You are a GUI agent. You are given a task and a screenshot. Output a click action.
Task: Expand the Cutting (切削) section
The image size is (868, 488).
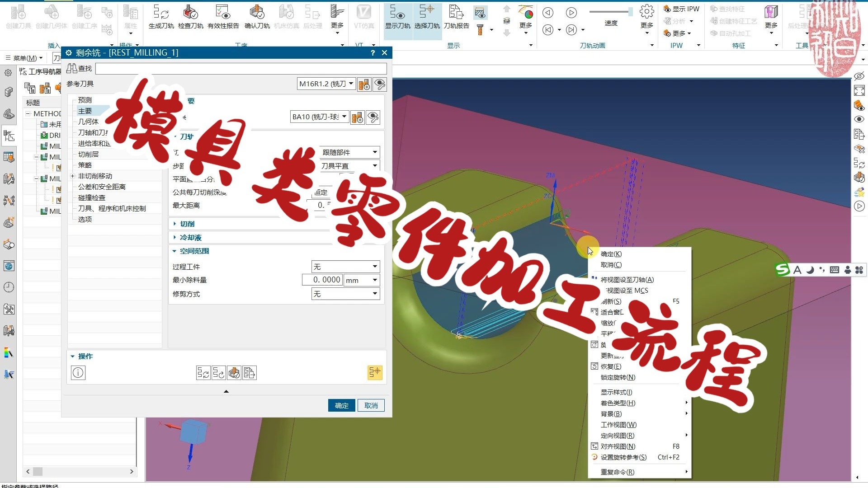coord(187,224)
